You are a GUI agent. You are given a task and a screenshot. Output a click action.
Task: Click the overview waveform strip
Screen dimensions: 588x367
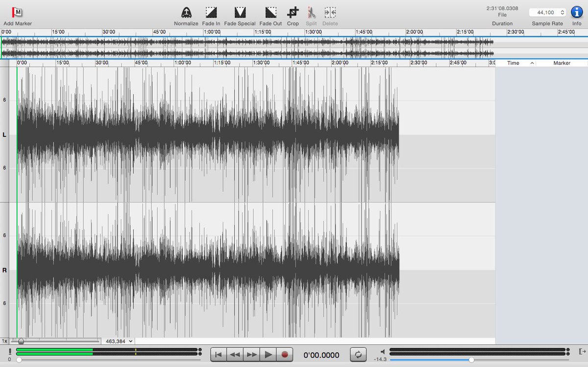[x=247, y=48]
